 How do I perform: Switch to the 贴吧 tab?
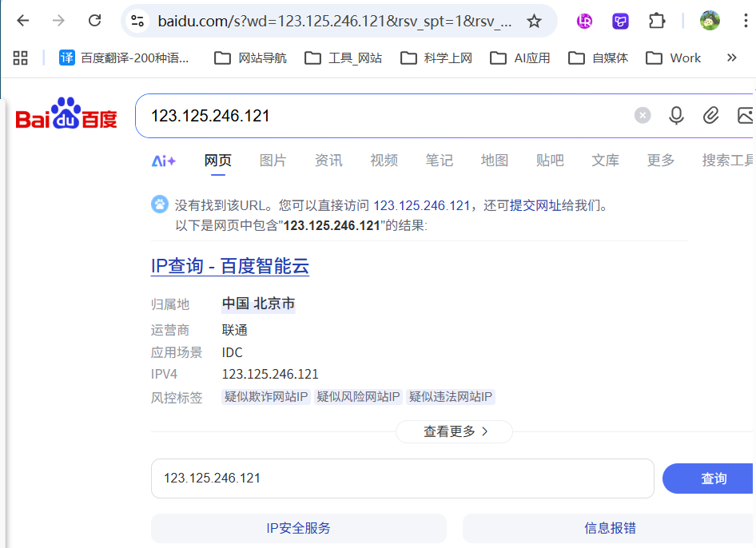coord(550,161)
